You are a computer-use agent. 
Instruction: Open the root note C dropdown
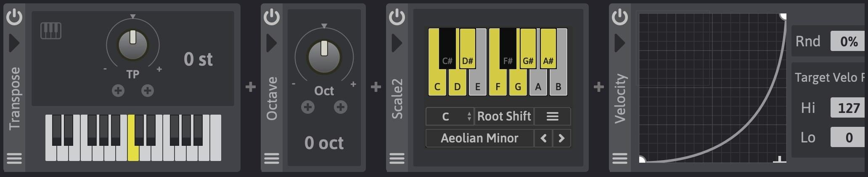450,116
